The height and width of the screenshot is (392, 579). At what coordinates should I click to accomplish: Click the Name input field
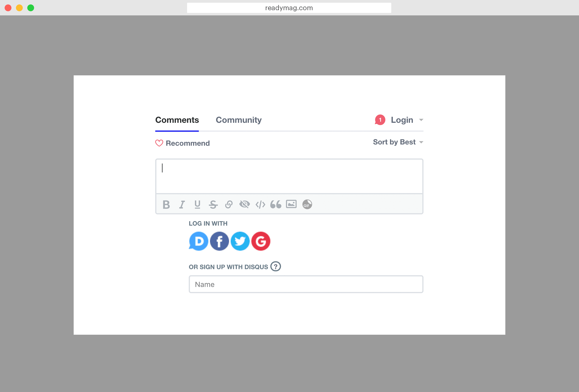coord(306,284)
